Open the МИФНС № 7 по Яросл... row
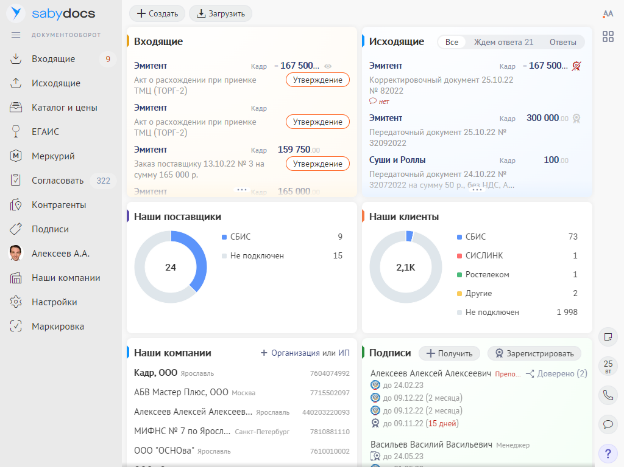624x467 pixels. (242, 431)
